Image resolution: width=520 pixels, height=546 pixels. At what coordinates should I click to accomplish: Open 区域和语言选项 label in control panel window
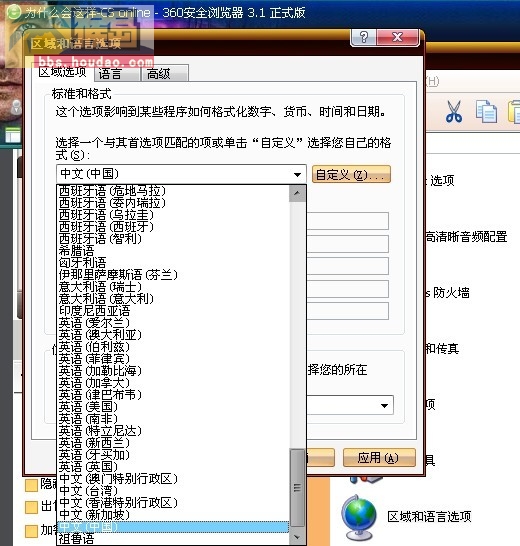point(429,516)
